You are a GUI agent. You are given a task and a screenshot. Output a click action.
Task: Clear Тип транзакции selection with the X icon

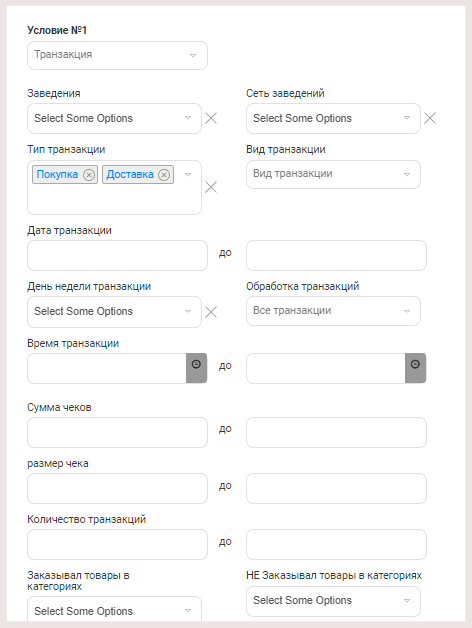pos(211,187)
